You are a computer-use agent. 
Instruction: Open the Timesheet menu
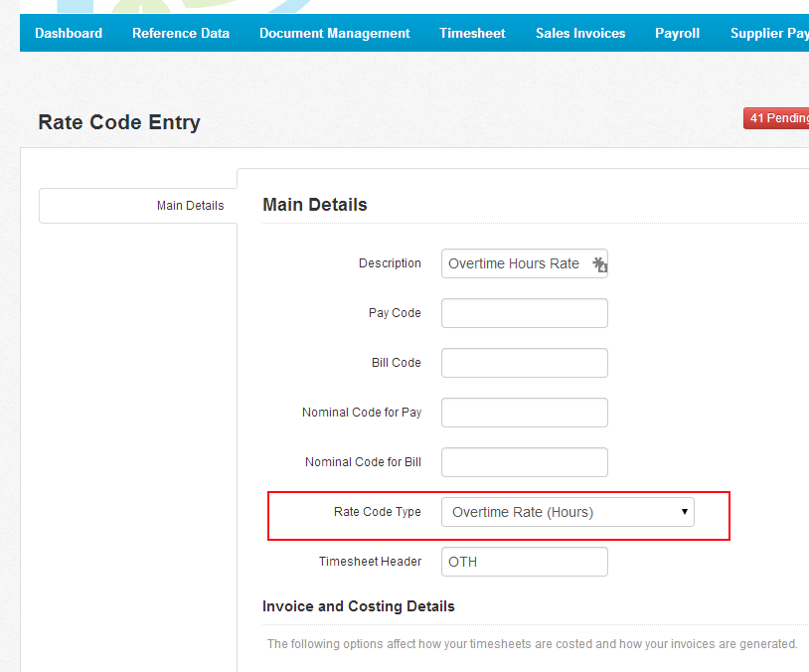[x=472, y=33]
